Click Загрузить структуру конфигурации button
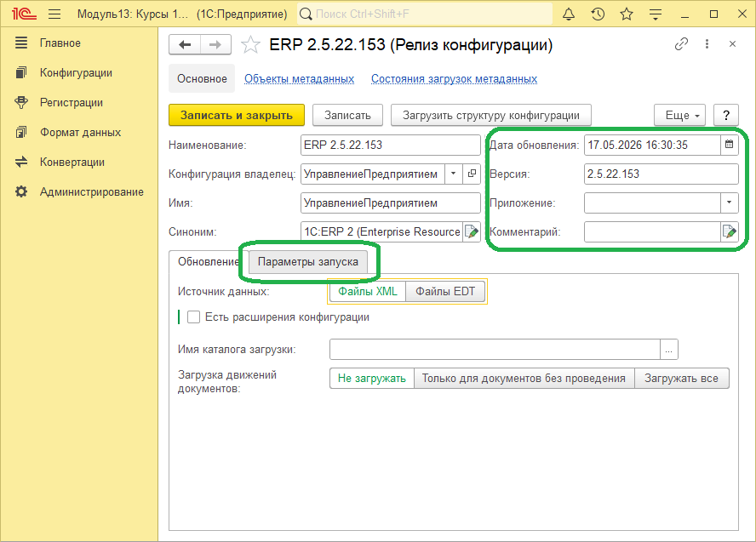The height and width of the screenshot is (542, 756). pos(491,115)
